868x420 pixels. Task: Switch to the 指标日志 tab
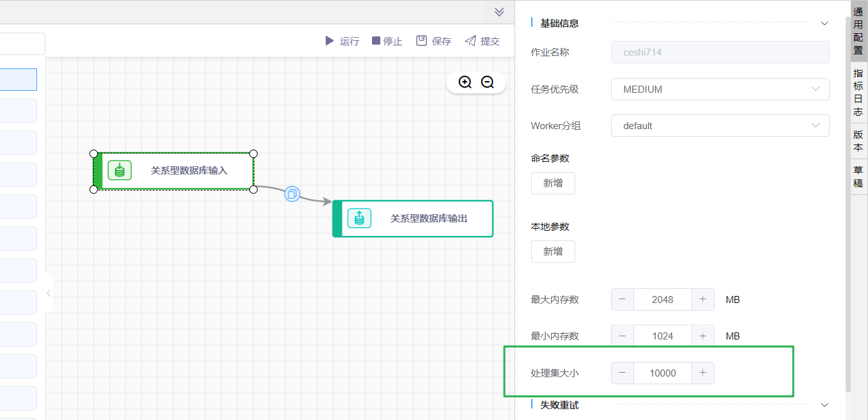(858, 93)
